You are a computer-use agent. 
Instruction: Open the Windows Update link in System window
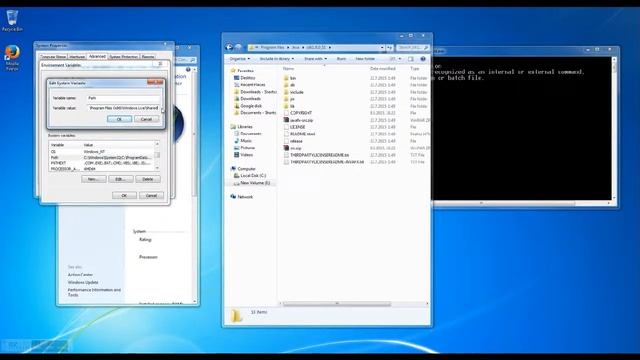pos(83,282)
